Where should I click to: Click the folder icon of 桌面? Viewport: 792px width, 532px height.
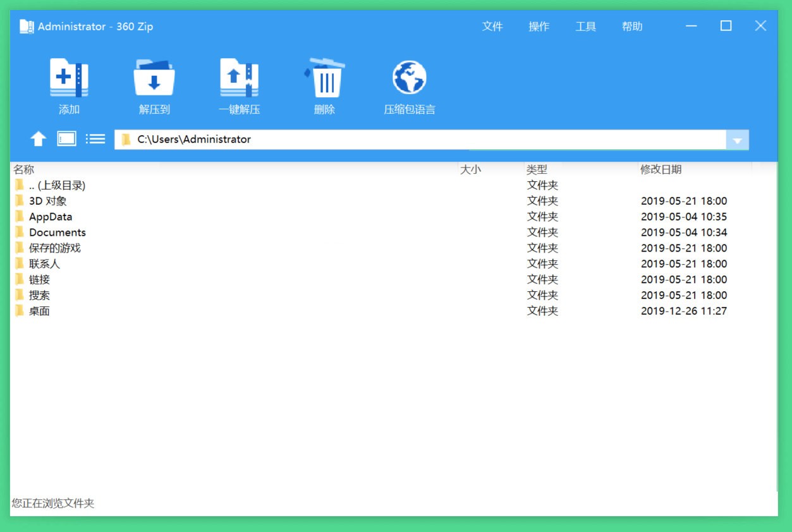[19, 311]
